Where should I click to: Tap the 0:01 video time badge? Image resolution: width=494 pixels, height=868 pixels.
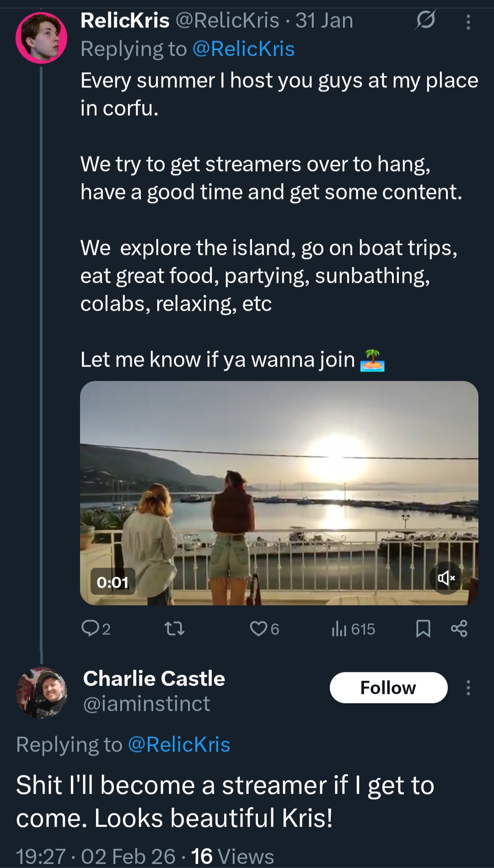point(113,582)
